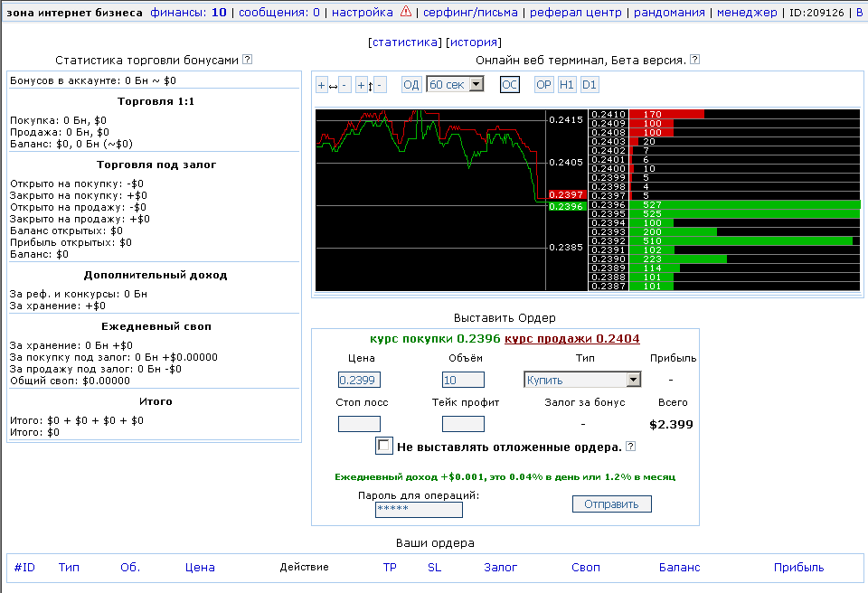The height and width of the screenshot is (593, 868).
Task: Go to реферал центр in top menu
Action: [576, 12]
